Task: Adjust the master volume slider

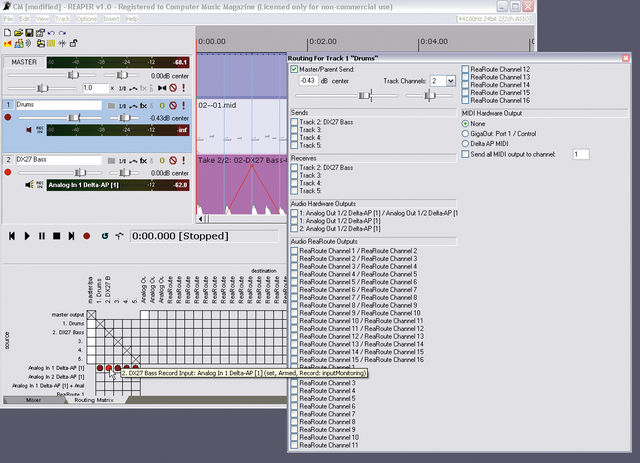Action: tap(73, 75)
